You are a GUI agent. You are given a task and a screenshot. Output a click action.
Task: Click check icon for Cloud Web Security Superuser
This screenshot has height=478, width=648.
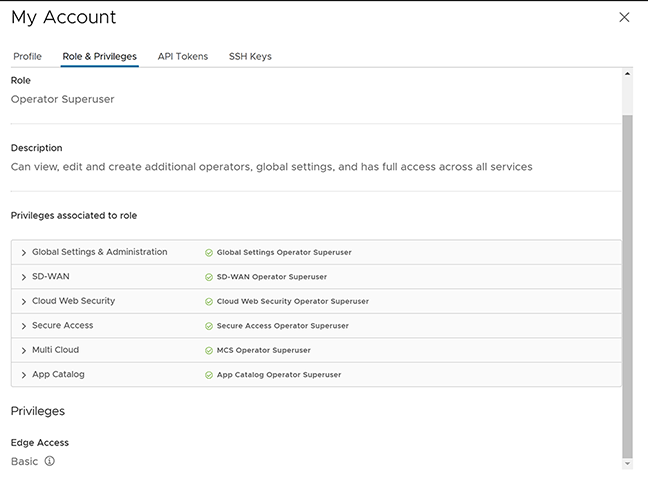(209, 301)
